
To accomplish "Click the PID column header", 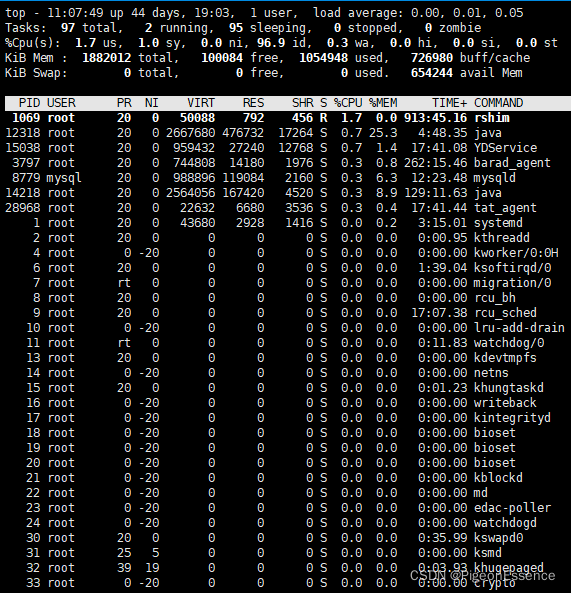I will tap(29, 103).
